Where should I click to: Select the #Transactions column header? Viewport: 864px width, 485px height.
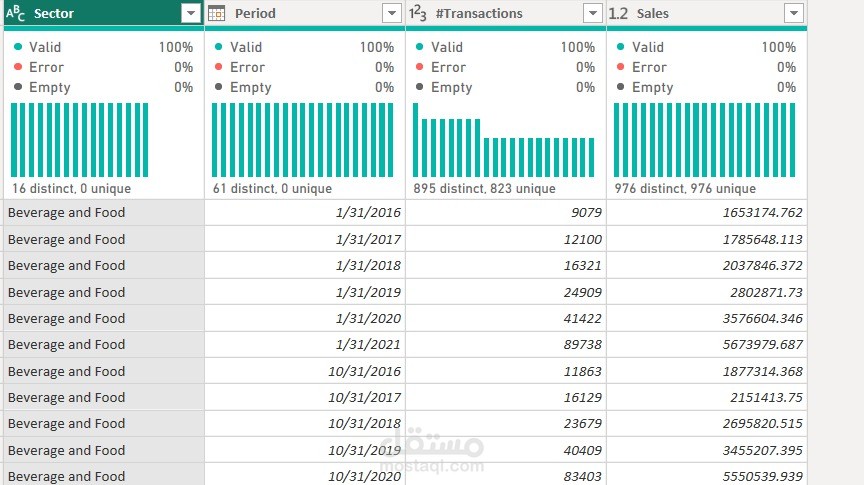(x=500, y=14)
